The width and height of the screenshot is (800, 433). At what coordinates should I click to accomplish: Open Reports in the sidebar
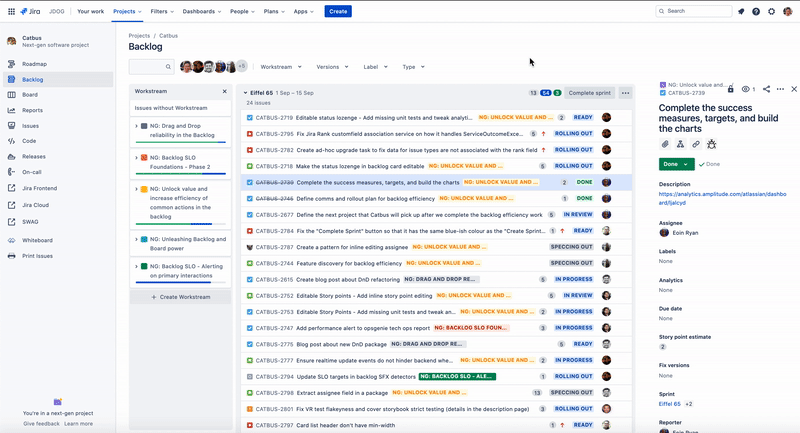[x=32, y=110]
